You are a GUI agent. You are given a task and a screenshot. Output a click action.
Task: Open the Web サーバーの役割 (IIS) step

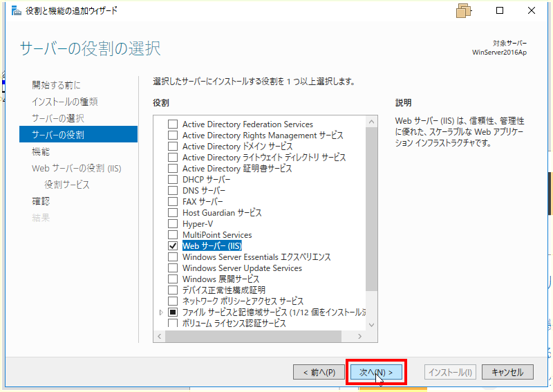pos(77,168)
